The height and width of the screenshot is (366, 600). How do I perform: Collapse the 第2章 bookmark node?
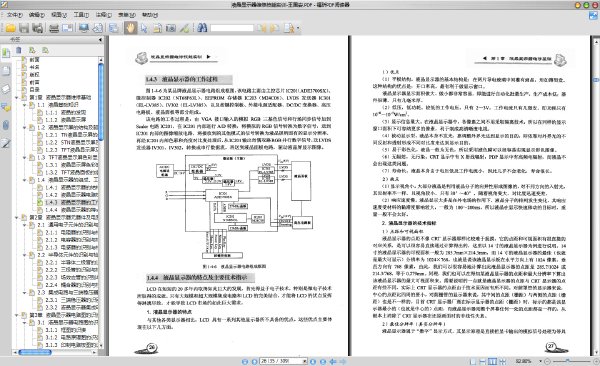click(x=17, y=217)
